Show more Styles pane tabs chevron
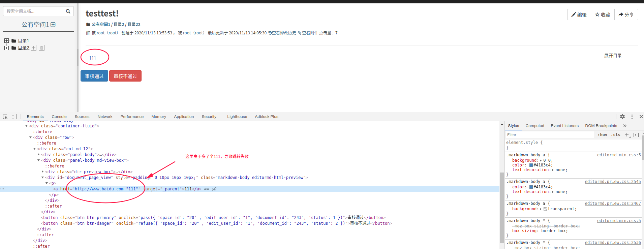 pos(625,126)
